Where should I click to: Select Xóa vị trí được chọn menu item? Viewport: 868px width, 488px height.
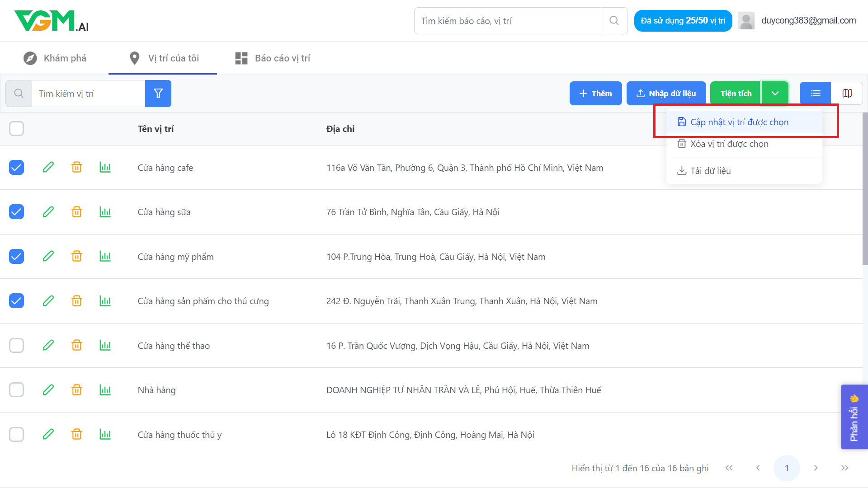point(729,144)
